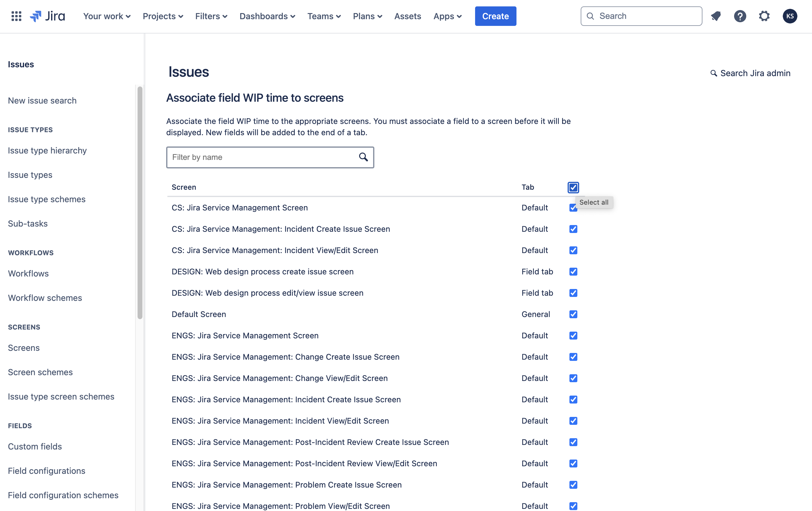Open Custom fields in the sidebar
The height and width of the screenshot is (511, 812).
tap(35, 446)
